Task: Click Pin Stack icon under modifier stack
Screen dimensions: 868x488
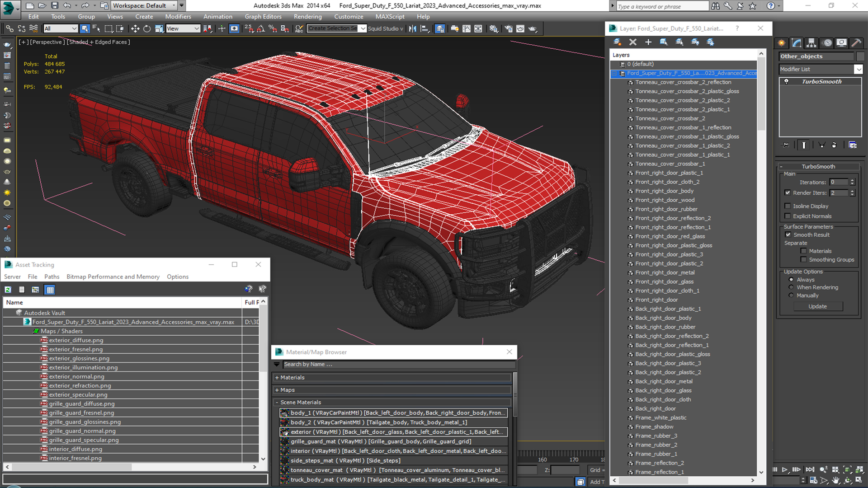Action: (x=786, y=145)
